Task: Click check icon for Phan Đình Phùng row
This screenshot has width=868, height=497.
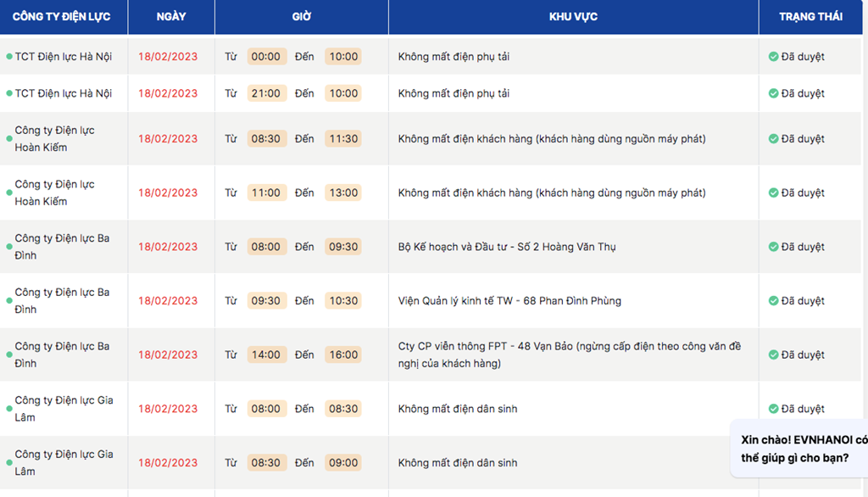Action: [773, 301]
